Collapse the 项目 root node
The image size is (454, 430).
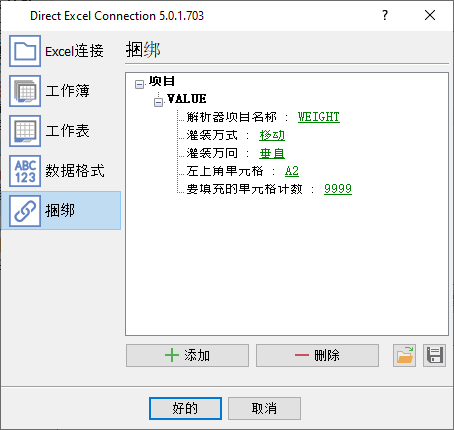click(x=139, y=84)
